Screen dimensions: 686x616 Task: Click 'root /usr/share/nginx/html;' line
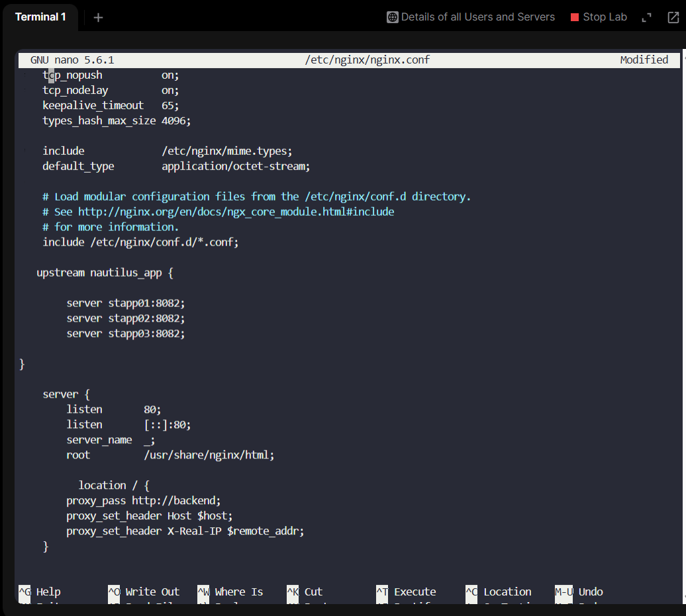click(170, 455)
